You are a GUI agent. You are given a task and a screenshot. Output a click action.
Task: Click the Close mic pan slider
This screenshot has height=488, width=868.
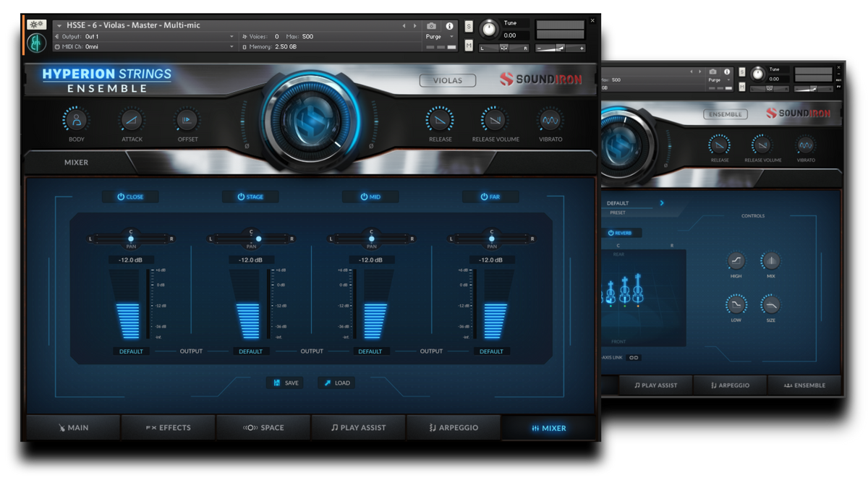click(131, 239)
